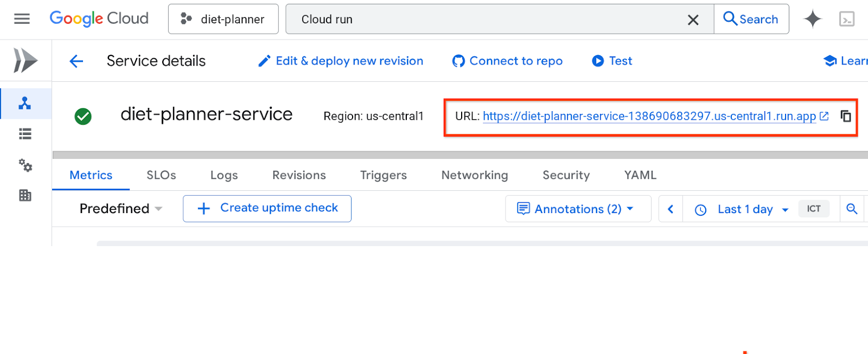The image size is (868, 354).
Task: Click Edit & deploy new revision
Action: click(x=341, y=61)
